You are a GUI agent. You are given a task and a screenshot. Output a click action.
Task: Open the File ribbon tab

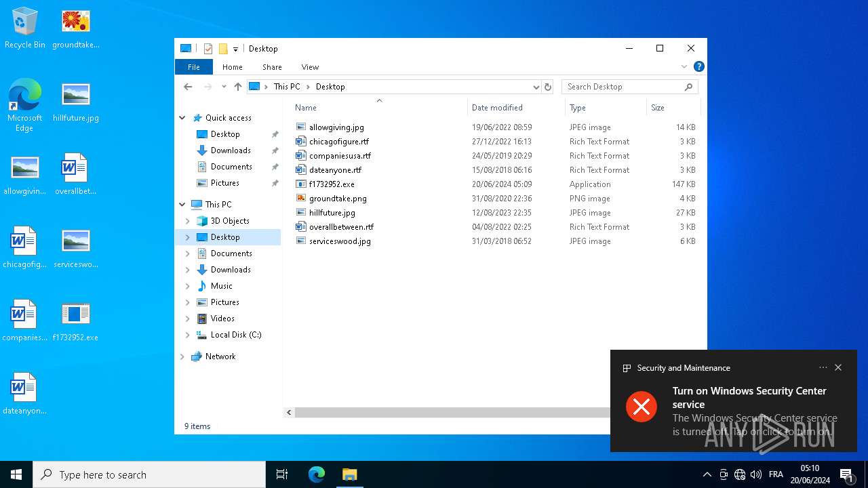point(194,67)
